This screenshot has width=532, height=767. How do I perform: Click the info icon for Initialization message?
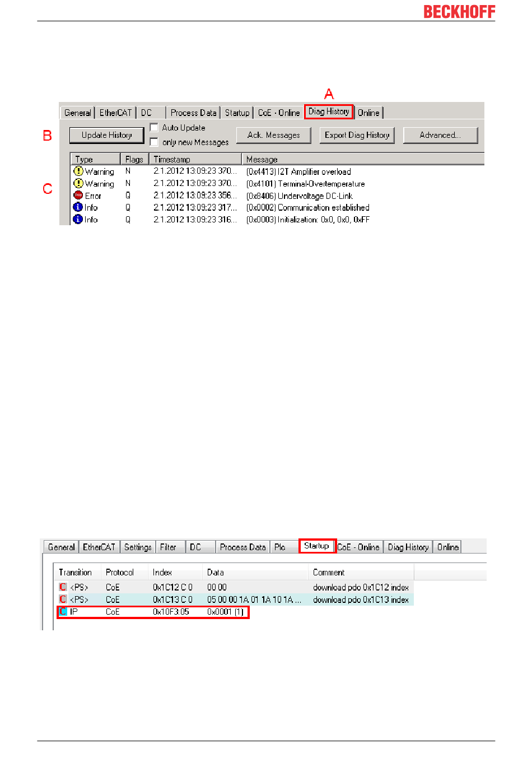[78, 219]
